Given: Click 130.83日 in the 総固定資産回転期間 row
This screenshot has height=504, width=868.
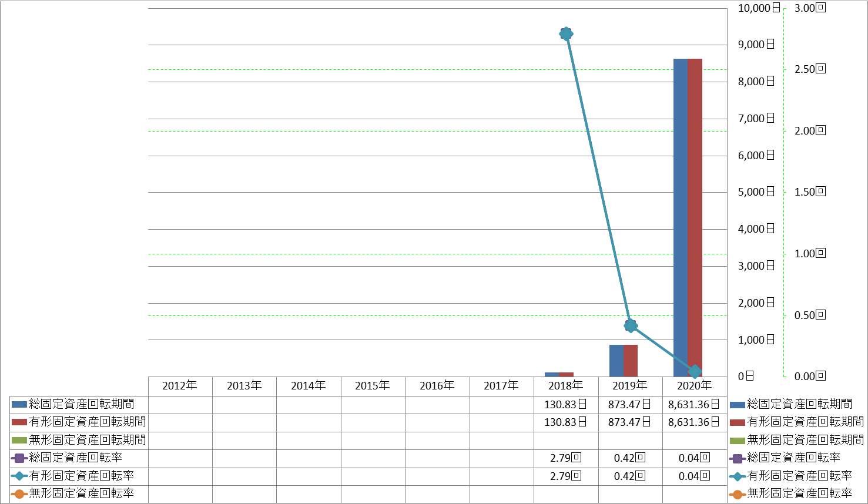Looking at the screenshot, I should 566,405.
